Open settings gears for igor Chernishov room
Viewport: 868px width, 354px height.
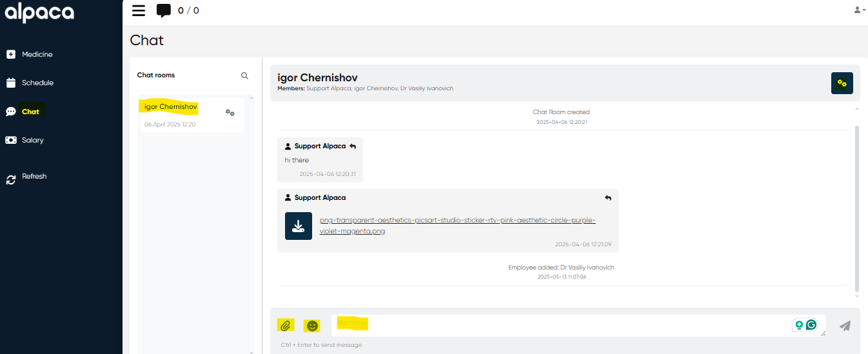[230, 113]
